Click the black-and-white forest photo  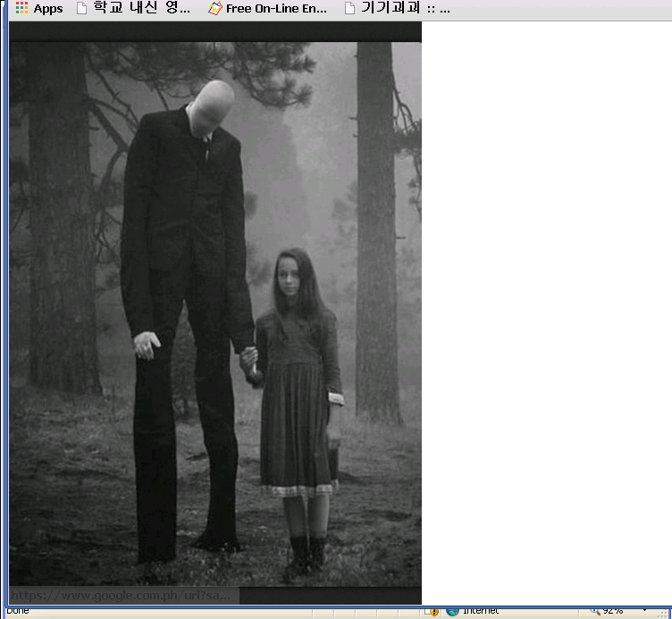click(x=215, y=314)
